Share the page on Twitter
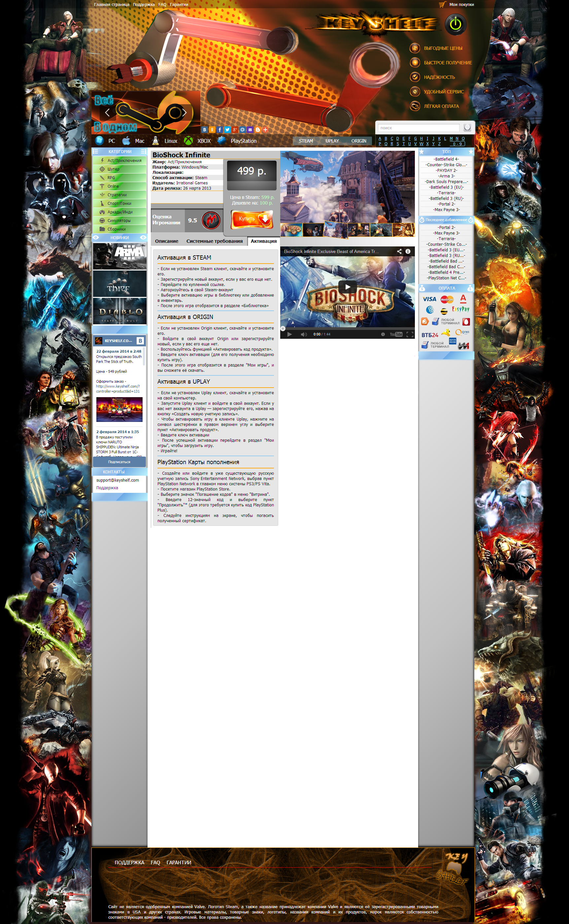 [227, 130]
